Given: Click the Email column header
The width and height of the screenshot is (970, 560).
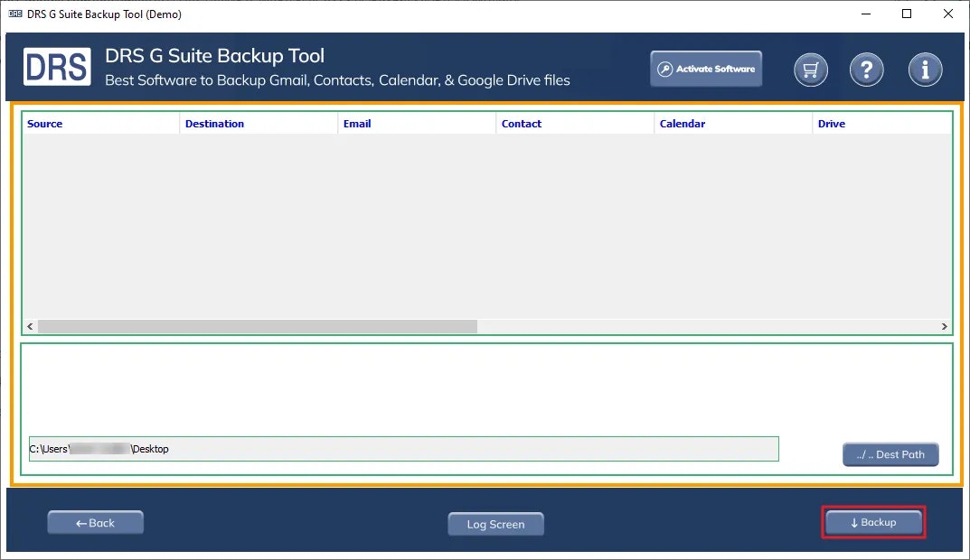Looking at the screenshot, I should coord(417,124).
